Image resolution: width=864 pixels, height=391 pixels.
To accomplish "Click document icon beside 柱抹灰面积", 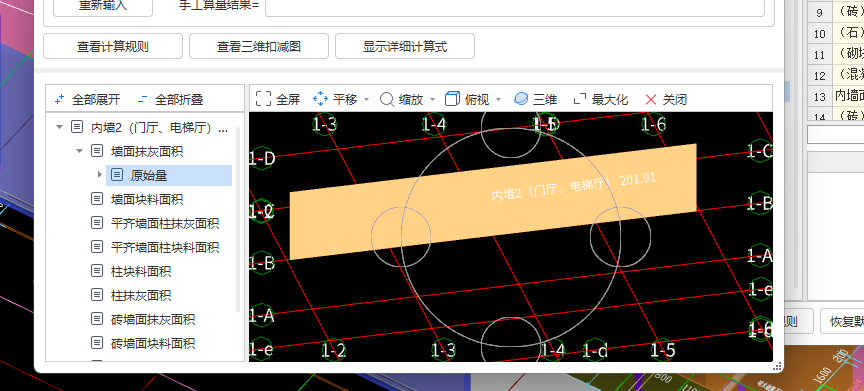I will [97, 296].
